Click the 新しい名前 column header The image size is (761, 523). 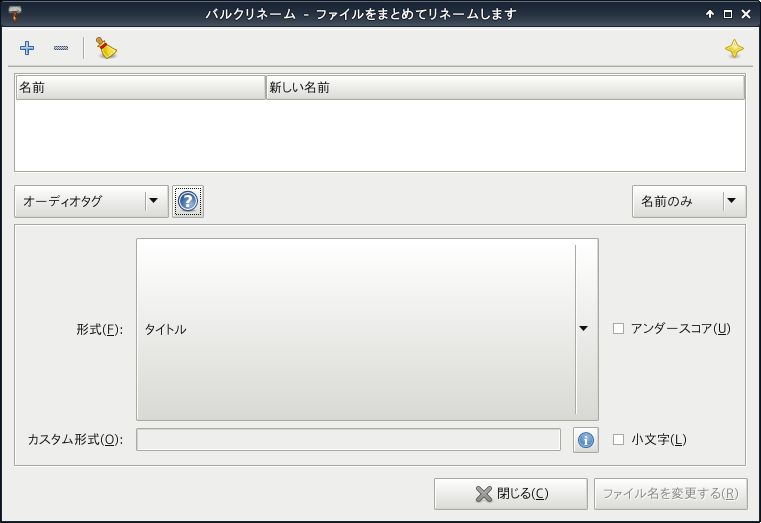pyautogui.click(x=504, y=88)
